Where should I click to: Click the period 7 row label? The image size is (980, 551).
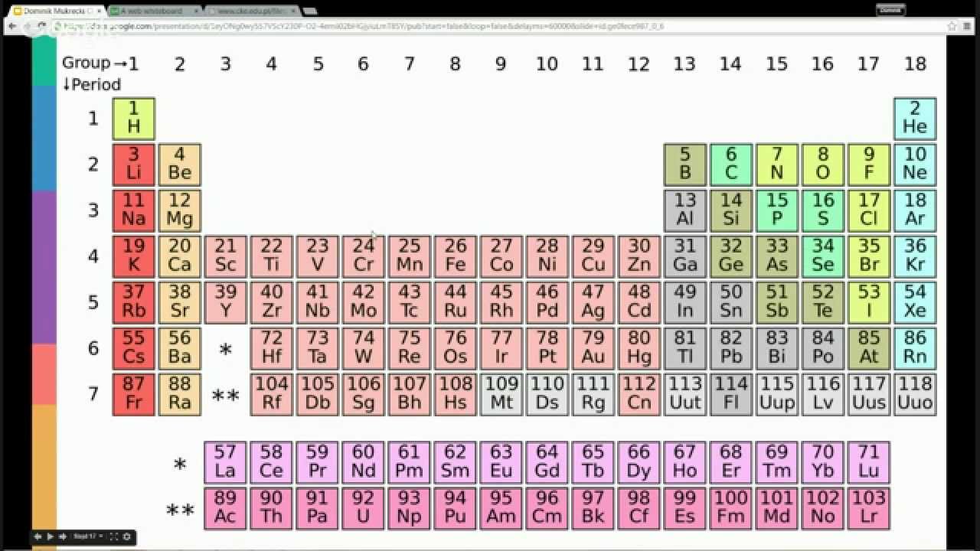click(93, 394)
